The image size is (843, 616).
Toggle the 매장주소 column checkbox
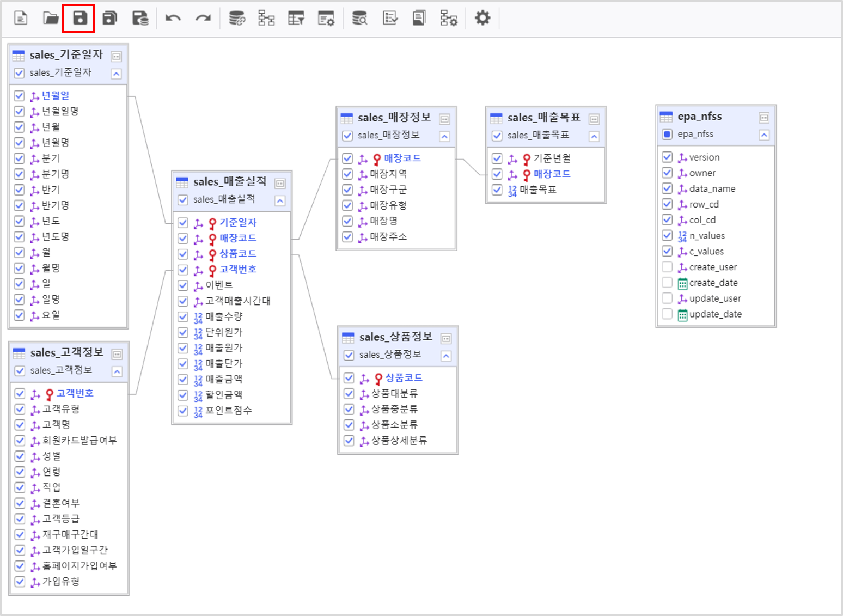pos(347,237)
